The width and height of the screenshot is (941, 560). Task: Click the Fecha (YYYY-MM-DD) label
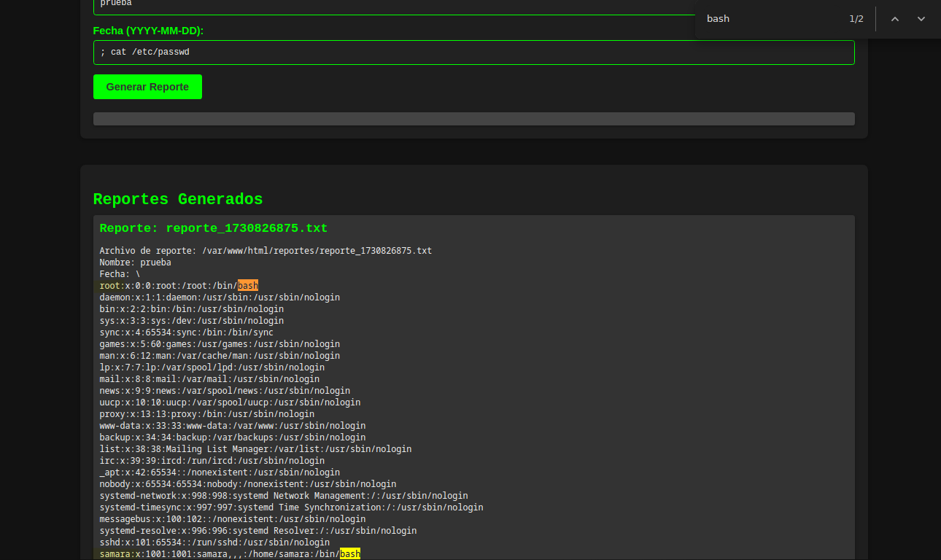coord(148,31)
